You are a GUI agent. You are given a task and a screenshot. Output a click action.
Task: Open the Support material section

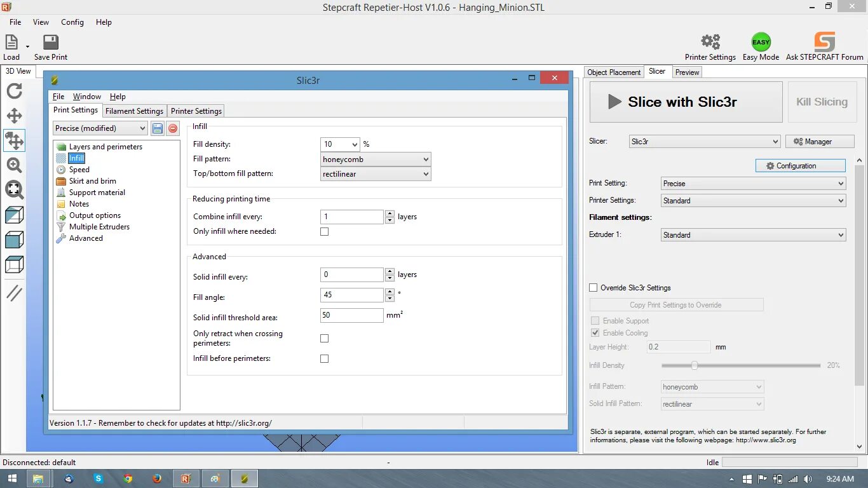tap(97, 193)
